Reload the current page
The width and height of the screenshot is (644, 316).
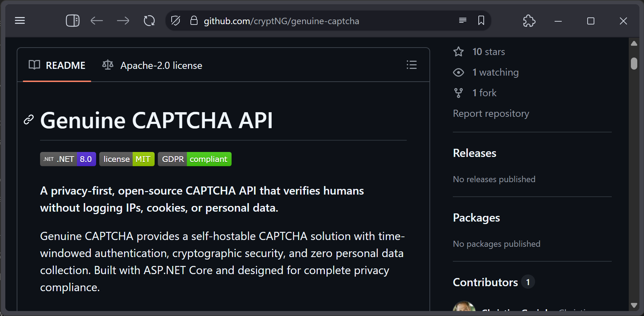pyautogui.click(x=149, y=21)
